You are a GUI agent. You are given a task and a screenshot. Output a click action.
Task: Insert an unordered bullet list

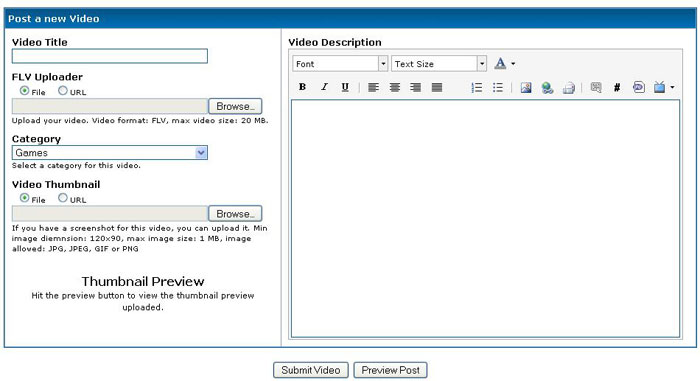pyautogui.click(x=498, y=88)
